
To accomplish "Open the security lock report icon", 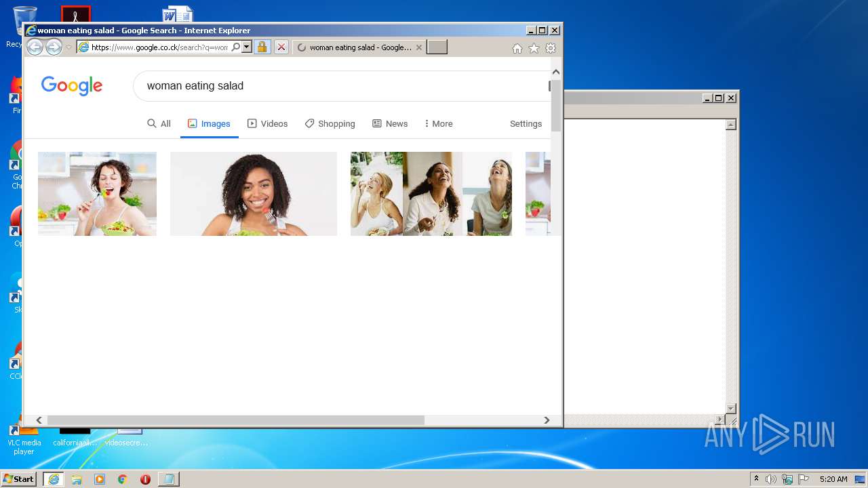I will pyautogui.click(x=262, y=47).
